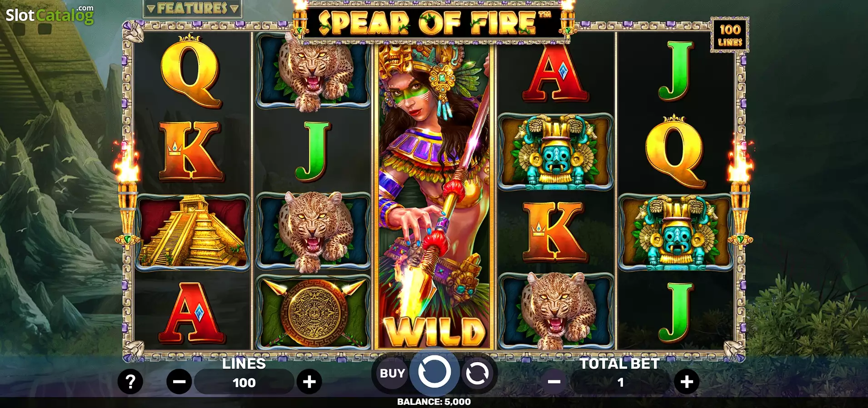
Task: Toggle the autoplay circular arrows icon
Action: coord(477,373)
